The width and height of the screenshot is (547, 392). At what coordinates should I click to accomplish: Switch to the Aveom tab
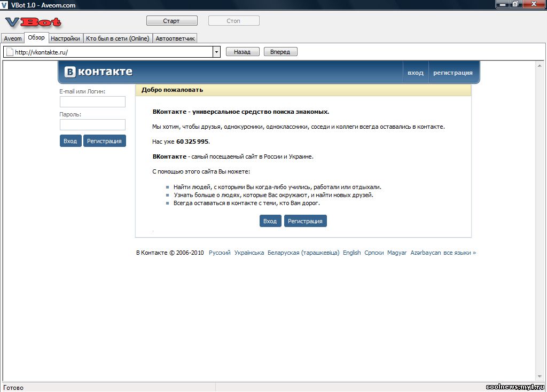click(x=13, y=38)
